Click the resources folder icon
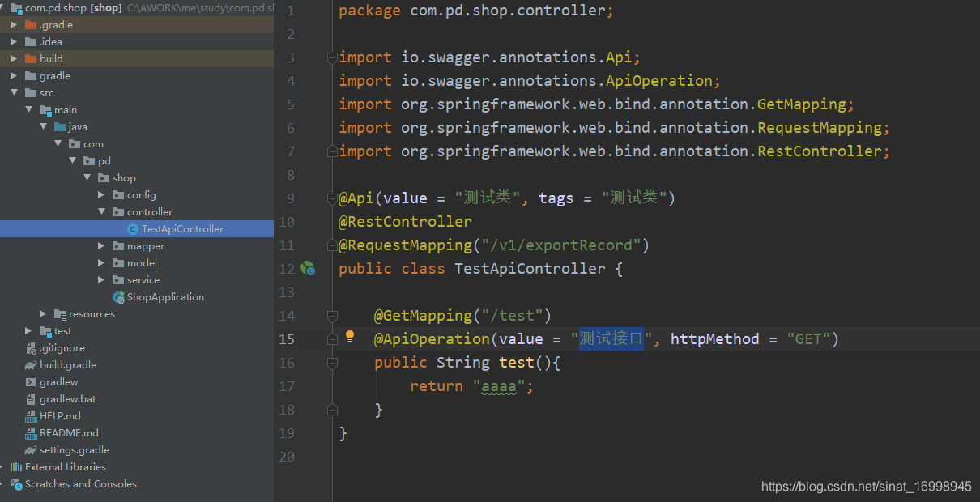Screen dimensions: 980x502 click(60, 314)
